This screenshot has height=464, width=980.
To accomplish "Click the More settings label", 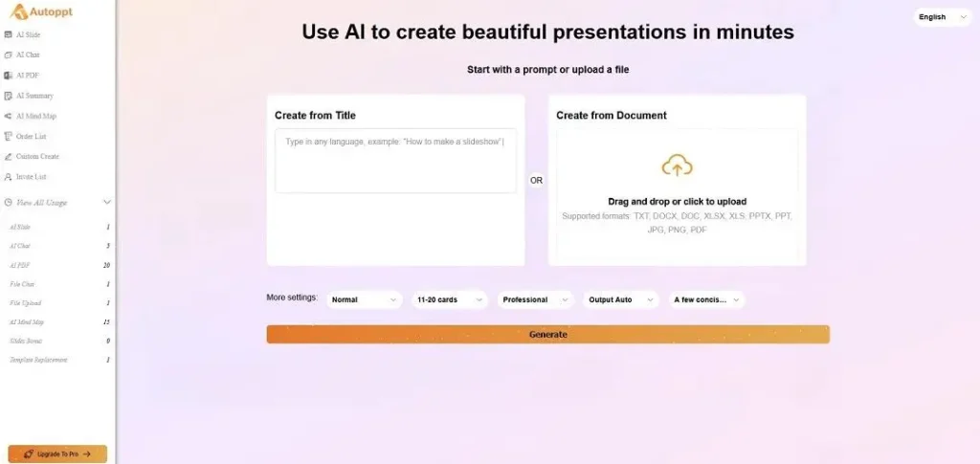I will [x=292, y=298].
